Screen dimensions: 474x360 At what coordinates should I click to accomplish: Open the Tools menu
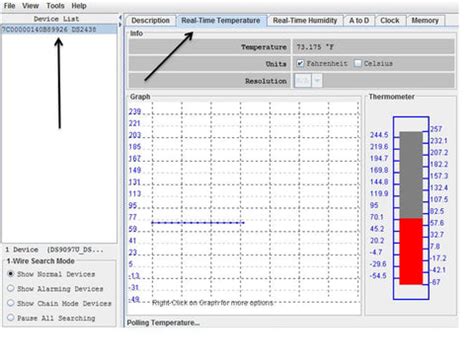click(55, 6)
